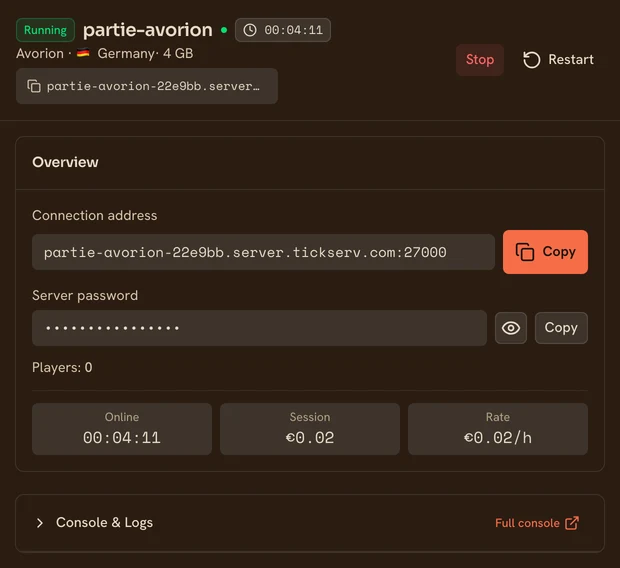Click the copy icon inside the orange button
Screen dimensions: 620x568
(525, 252)
